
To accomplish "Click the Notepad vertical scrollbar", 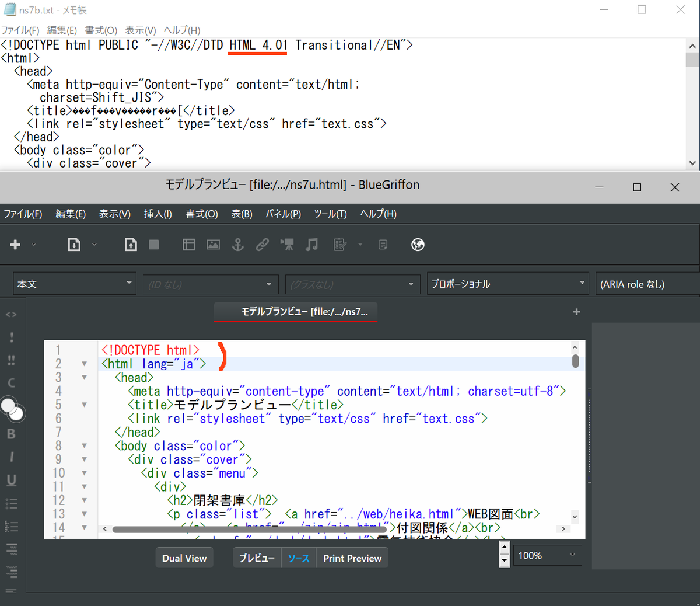I will [x=692, y=105].
